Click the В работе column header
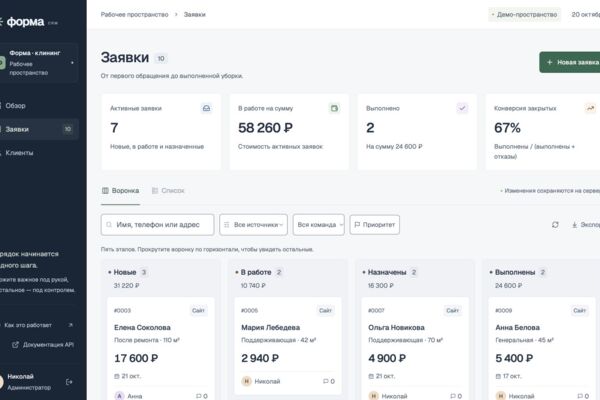The width and height of the screenshot is (600, 400). coord(256,272)
